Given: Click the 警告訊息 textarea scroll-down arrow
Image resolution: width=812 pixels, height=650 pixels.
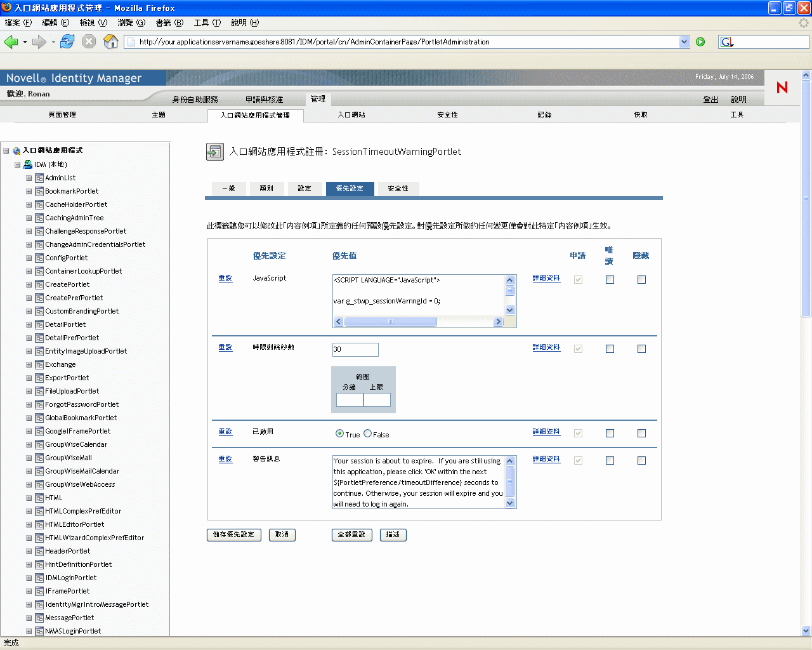Looking at the screenshot, I should point(509,503).
